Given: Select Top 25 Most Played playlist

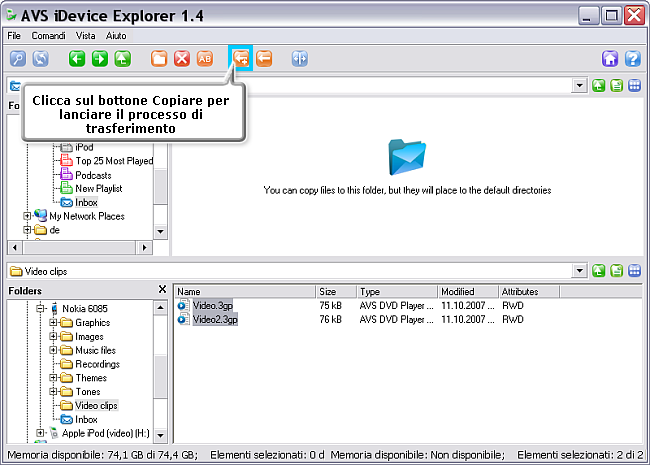Looking at the screenshot, I should [114, 161].
